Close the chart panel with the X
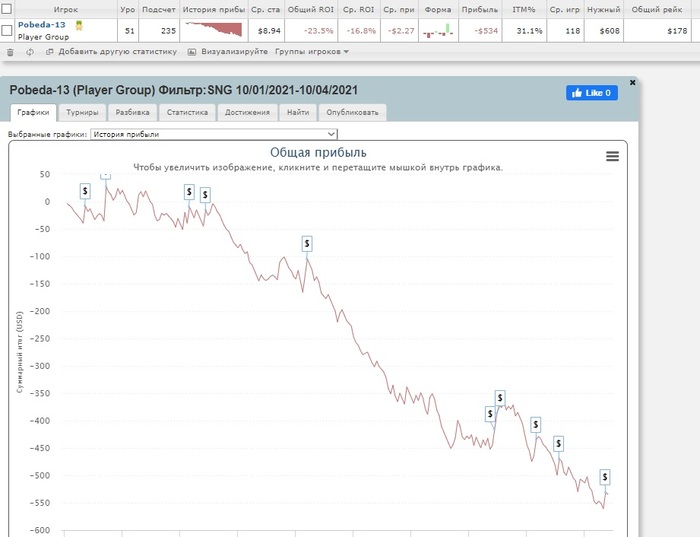The height and width of the screenshot is (537, 700). pos(632,83)
